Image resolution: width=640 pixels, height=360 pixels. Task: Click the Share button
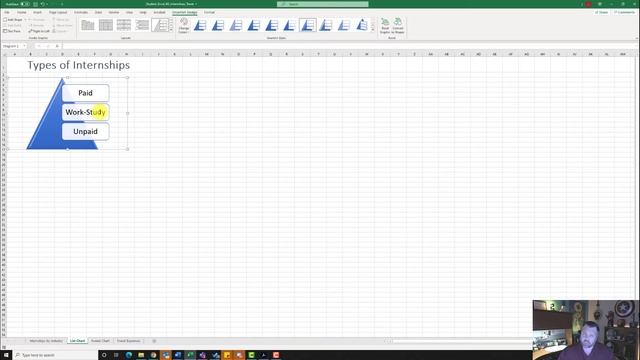pos(602,12)
